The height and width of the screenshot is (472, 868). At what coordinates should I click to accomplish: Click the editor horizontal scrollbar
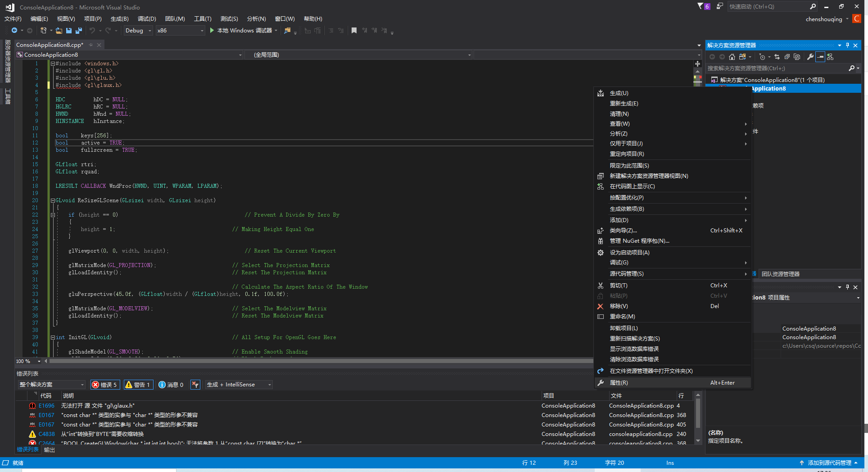pos(321,361)
